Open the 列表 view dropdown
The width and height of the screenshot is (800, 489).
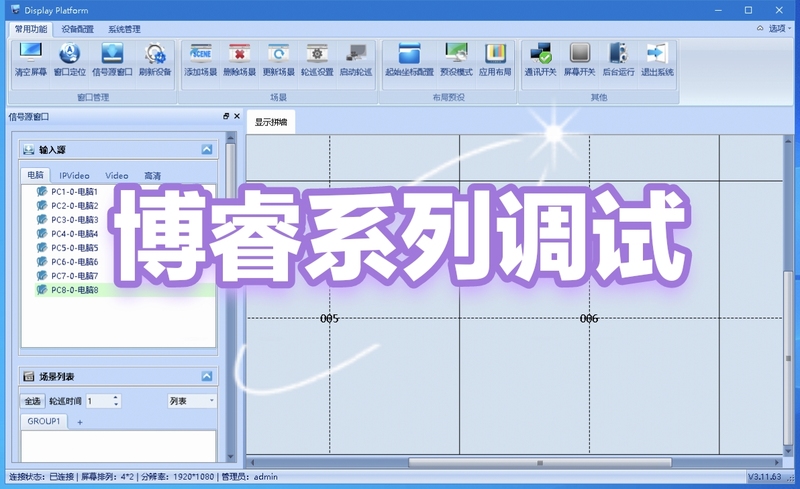point(192,401)
